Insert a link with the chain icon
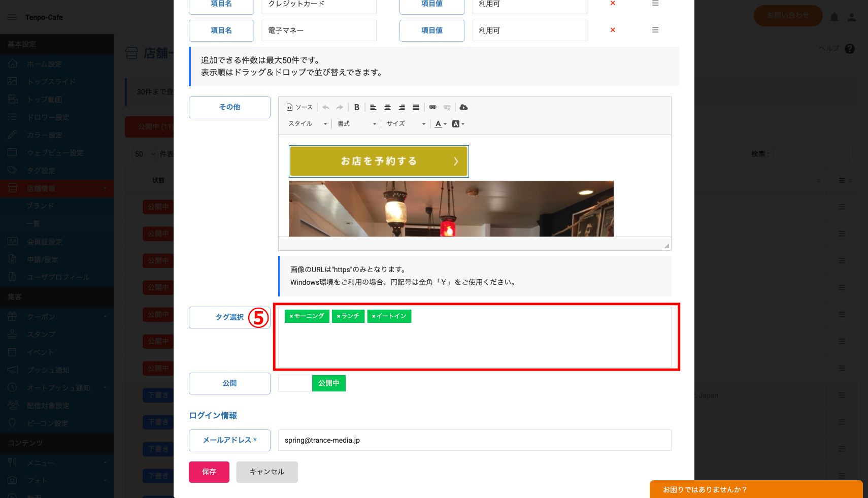Viewport: 868px width, 498px height. pyautogui.click(x=432, y=107)
